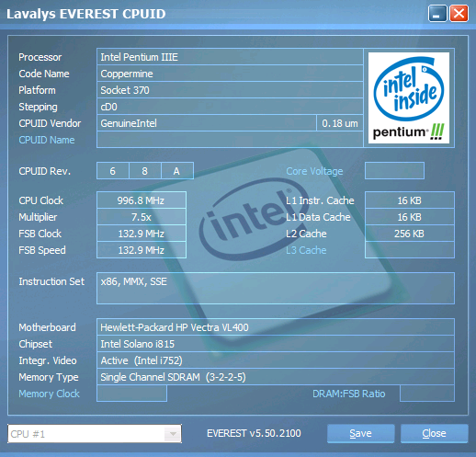
Task: Click the Intel Inside Pentium III logo
Action: click(x=409, y=97)
